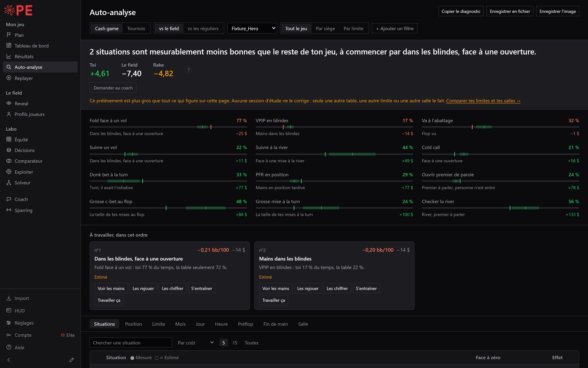Image resolution: width=588 pixels, height=368 pixels.
Task: Focus the Chercher une situation field
Action: [131, 343]
